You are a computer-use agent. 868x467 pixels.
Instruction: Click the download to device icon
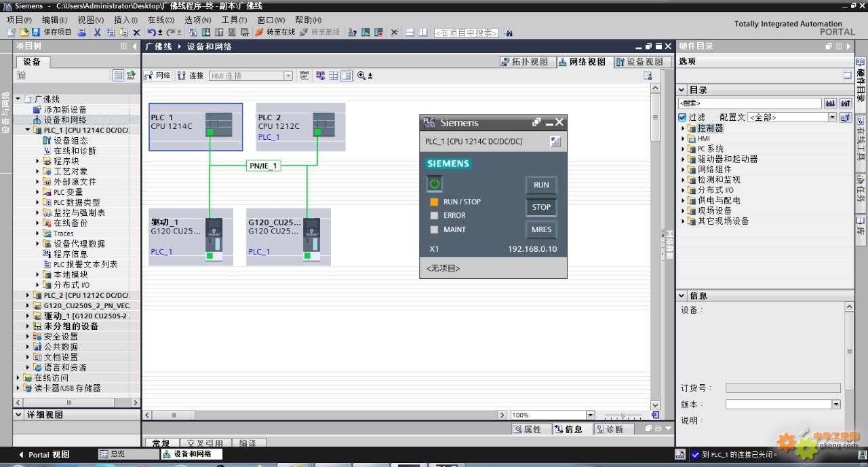point(207,32)
